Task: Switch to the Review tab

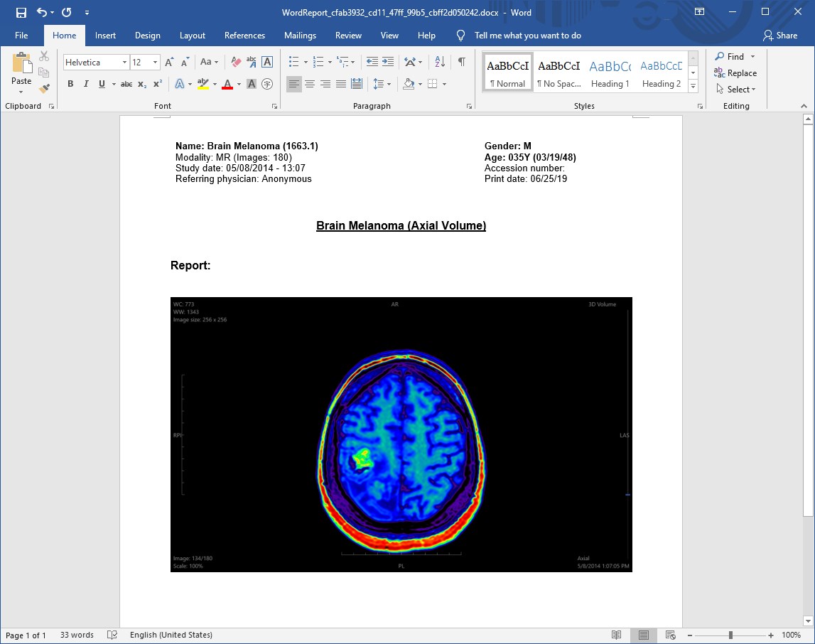Action: point(348,36)
